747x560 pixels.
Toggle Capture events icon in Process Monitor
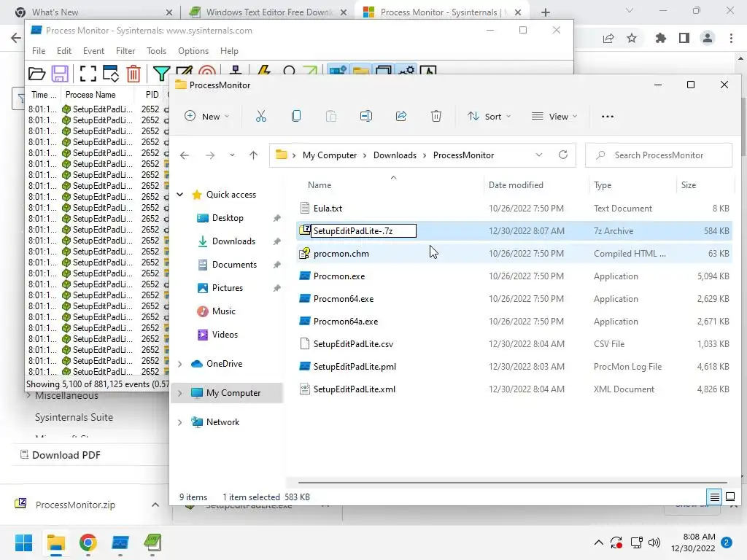88,74
